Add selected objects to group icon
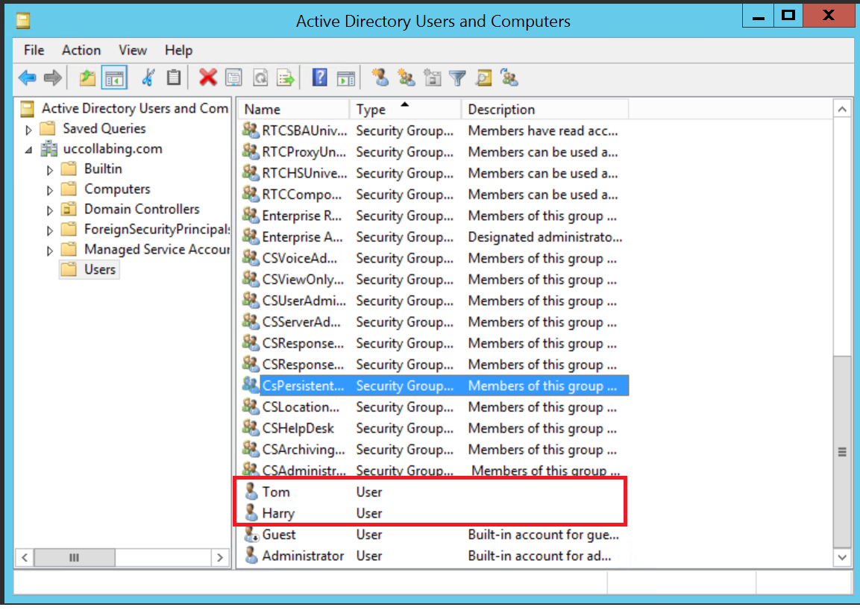The width and height of the screenshot is (860, 616). [509, 78]
